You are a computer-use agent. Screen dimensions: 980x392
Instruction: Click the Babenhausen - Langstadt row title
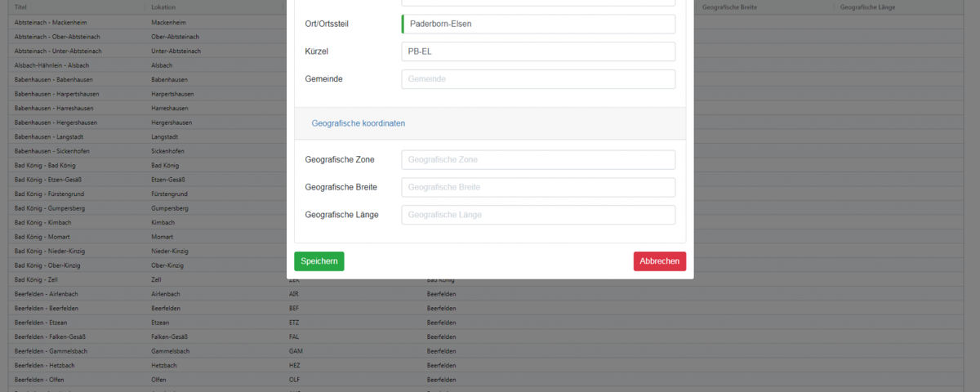coord(51,137)
